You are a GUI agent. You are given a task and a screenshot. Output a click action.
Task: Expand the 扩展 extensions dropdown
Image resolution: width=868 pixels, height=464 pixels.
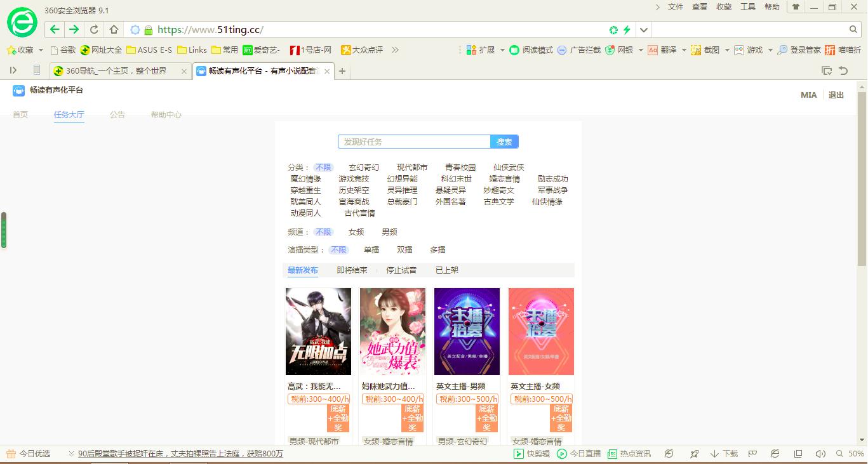point(502,50)
